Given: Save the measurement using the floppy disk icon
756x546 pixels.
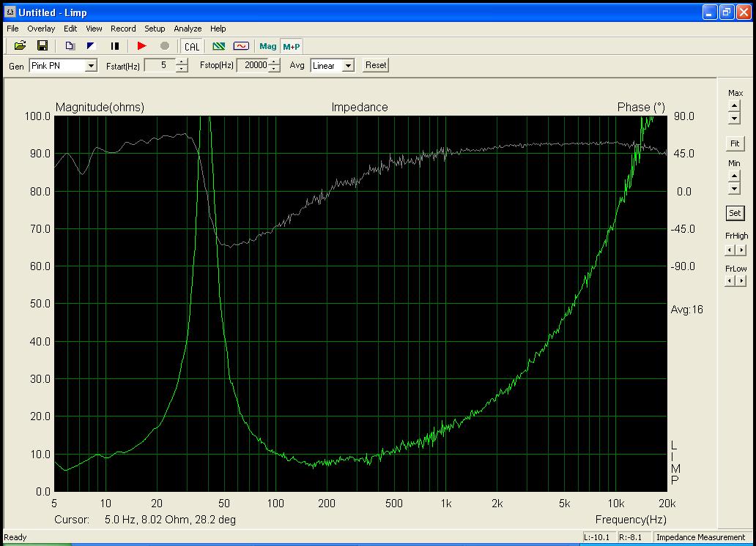Looking at the screenshot, I should [x=42, y=46].
